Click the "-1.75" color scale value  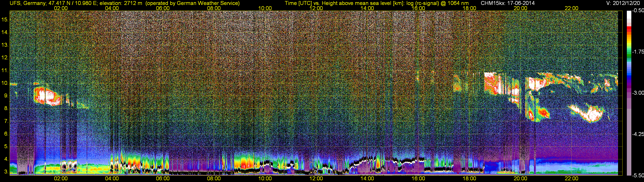[x=638, y=52]
